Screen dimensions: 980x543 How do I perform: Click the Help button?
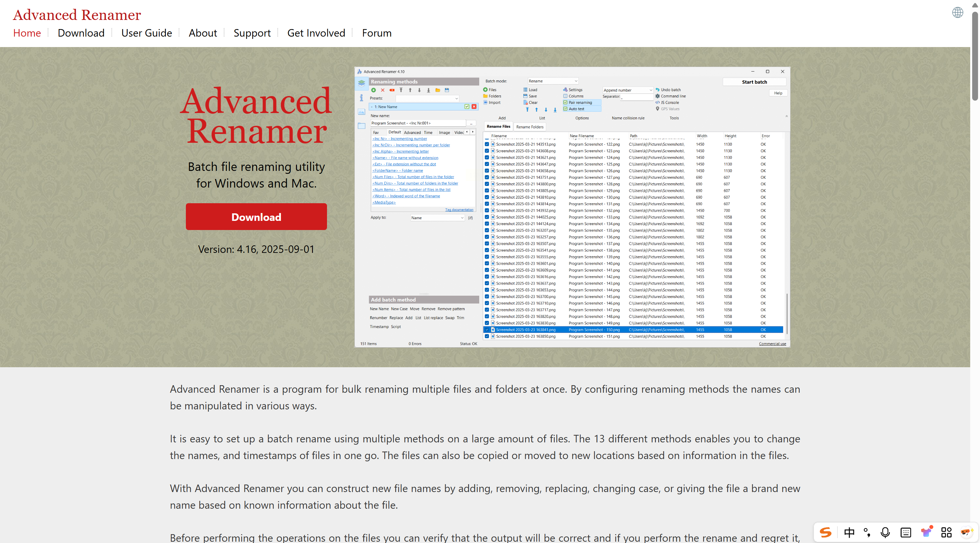pos(778,93)
